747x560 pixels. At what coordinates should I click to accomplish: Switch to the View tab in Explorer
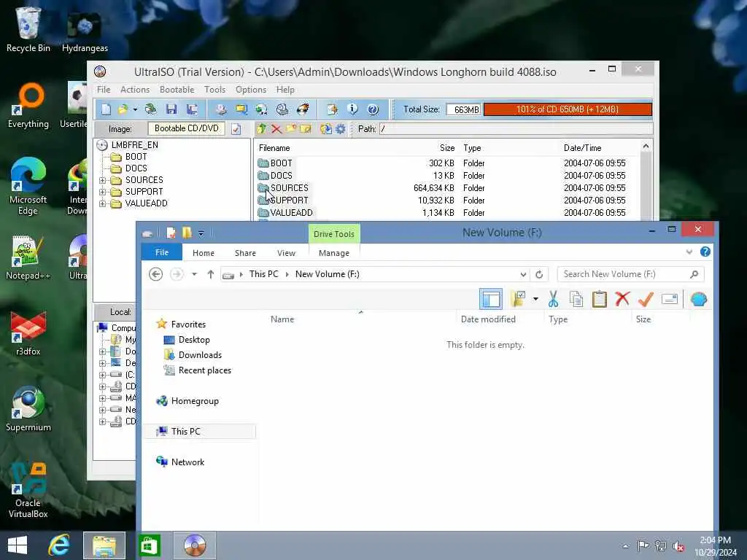click(x=286, y=253)
